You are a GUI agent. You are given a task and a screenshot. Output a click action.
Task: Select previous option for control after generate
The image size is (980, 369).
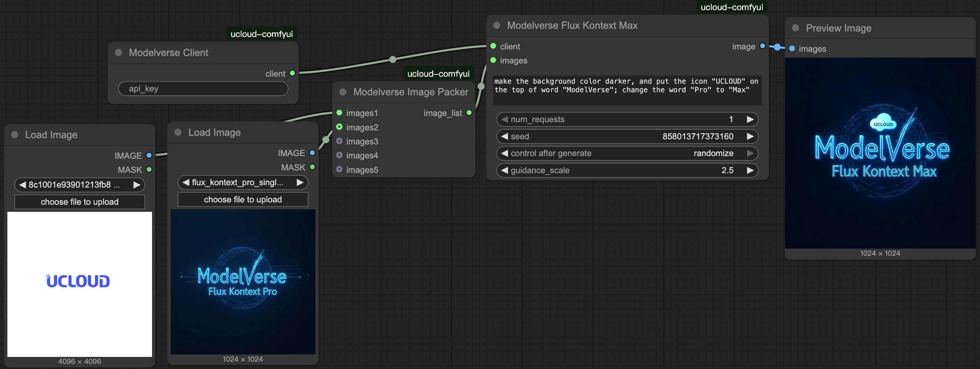[x=504, y=153]
